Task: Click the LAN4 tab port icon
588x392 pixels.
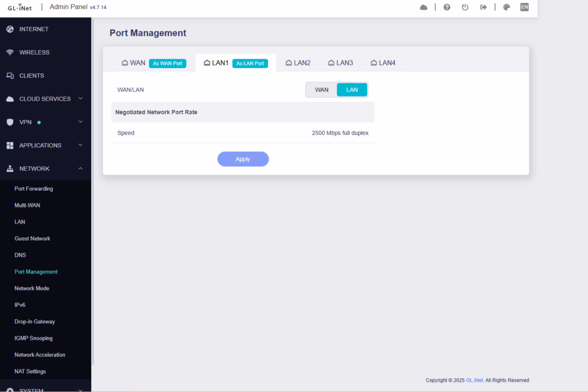Action: [374, 63]
